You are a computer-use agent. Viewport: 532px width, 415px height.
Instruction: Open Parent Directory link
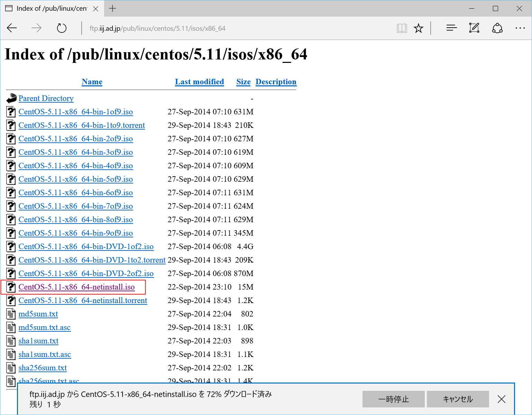tap(46, 98)
